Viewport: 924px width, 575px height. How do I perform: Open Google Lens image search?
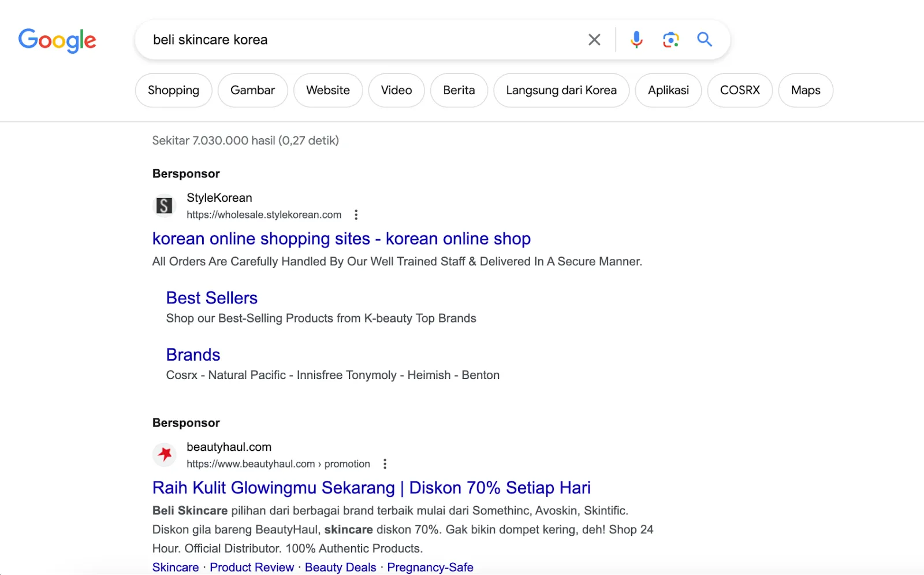(x=670, y=40)
